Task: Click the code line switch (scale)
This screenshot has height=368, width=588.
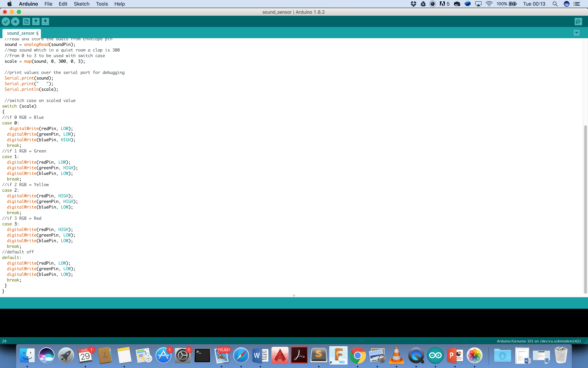Action: [x=19, y=106]
